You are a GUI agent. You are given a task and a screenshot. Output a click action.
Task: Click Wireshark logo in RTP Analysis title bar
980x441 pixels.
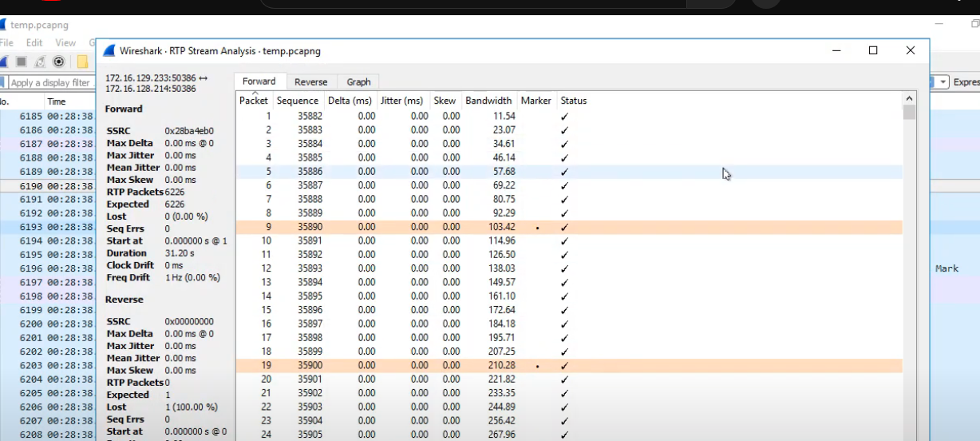pyautogui.click(x=110, y=51)
